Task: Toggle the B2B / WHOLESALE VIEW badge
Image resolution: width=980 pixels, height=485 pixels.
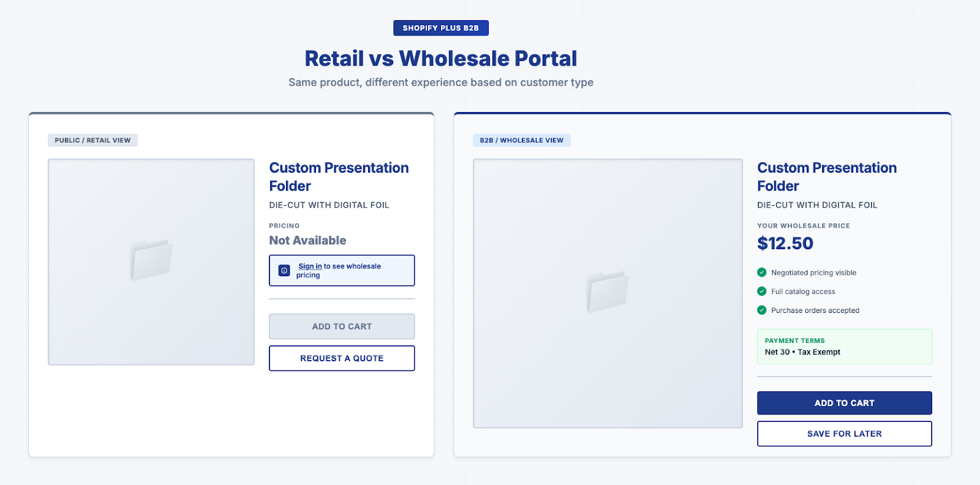Action: pos(522,140)
